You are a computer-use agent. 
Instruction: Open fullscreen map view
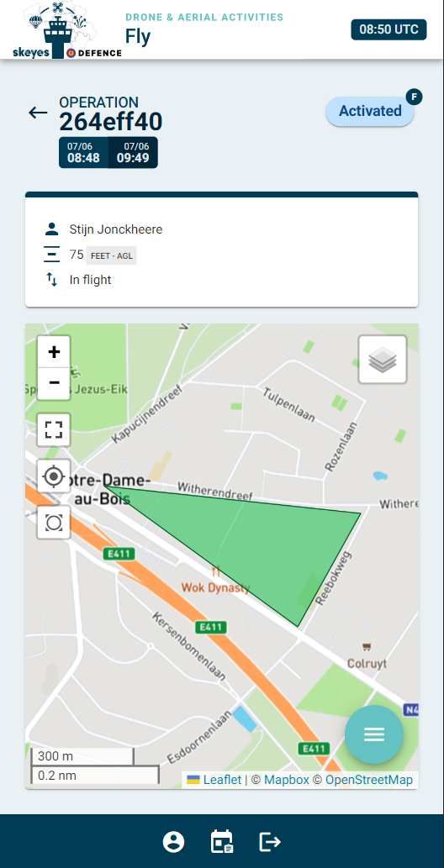(x=54, y=429)
